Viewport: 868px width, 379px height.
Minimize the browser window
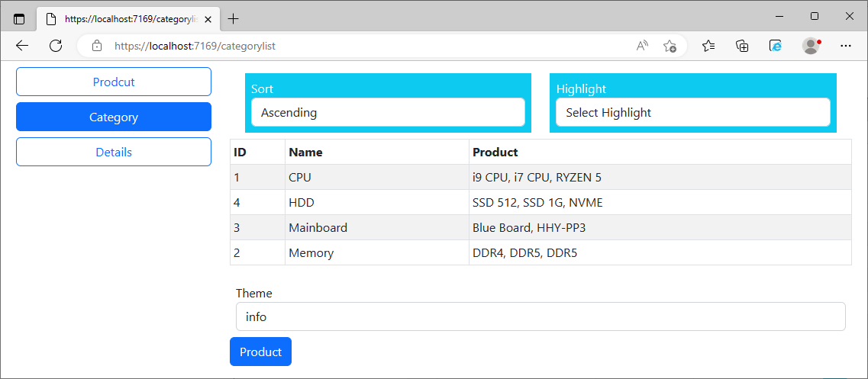point(780,17)
